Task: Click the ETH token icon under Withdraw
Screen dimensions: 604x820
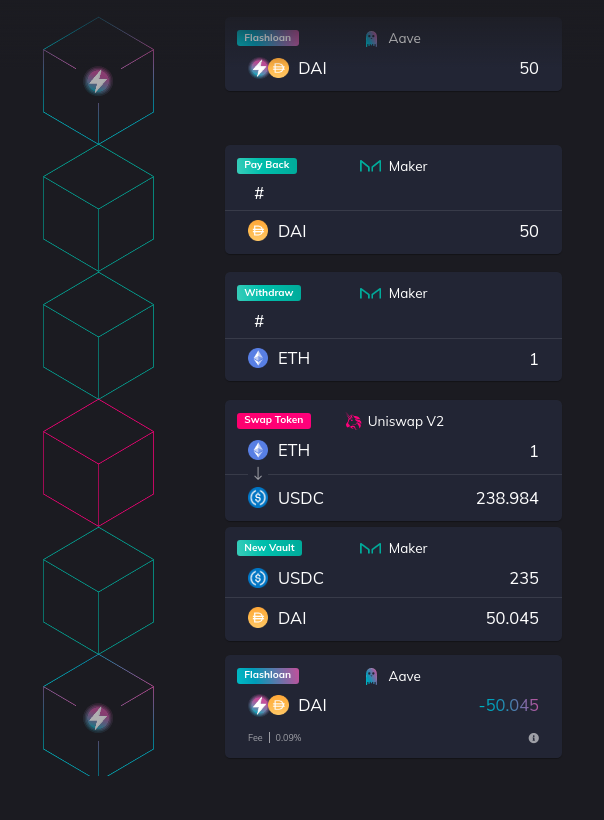Action: click(258, 358)
